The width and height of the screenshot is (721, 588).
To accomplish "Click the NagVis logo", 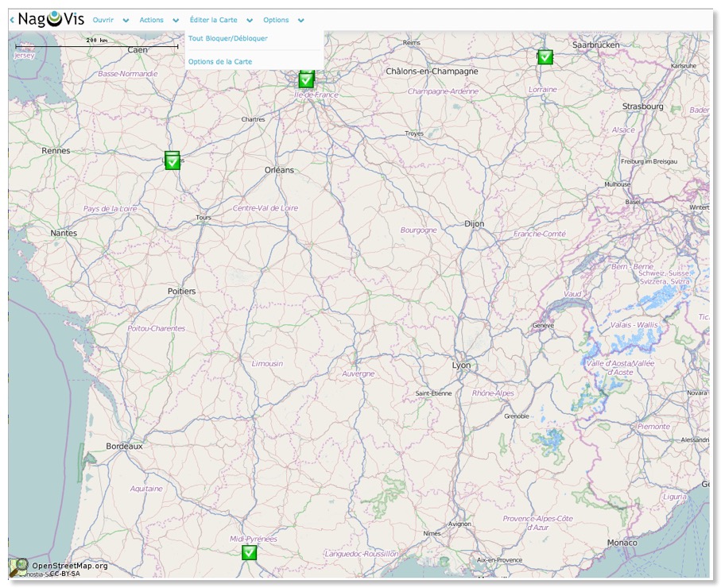I will coord(51,19).
